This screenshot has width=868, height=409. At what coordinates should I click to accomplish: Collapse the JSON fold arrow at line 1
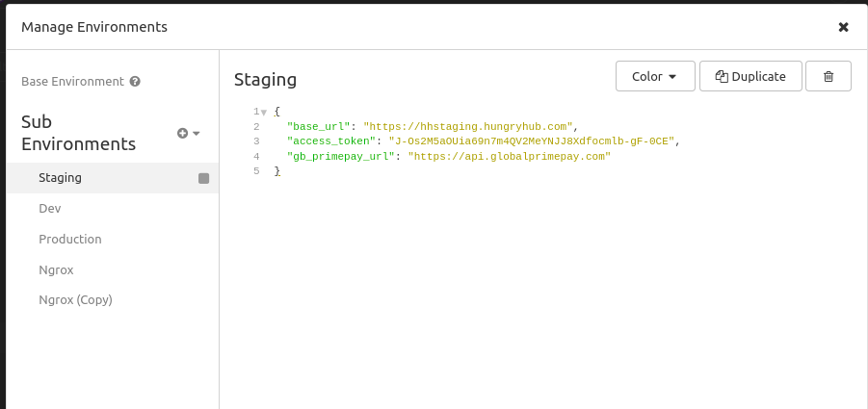tap(264, 113)
